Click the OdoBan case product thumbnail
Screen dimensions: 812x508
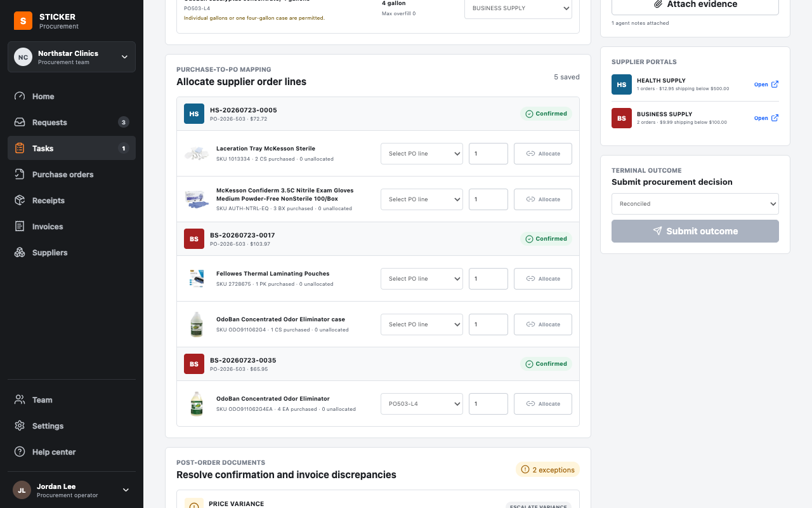click(x=197, y=324)
